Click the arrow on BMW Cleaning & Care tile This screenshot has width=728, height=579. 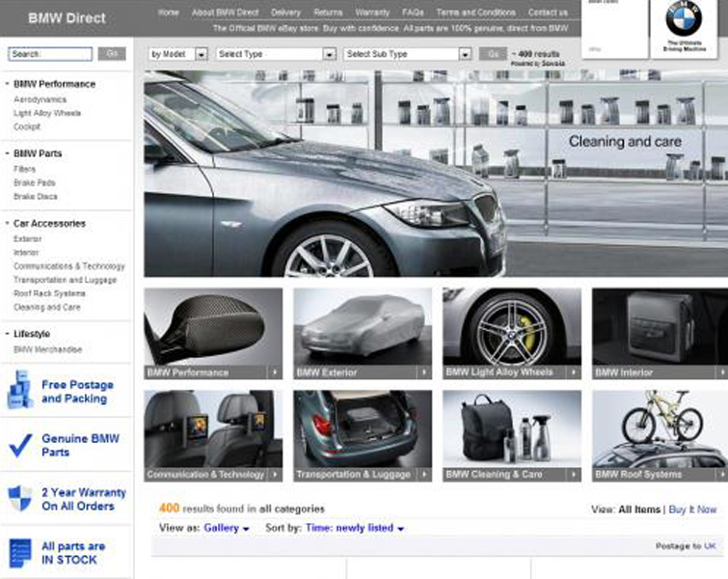point(573,475)
